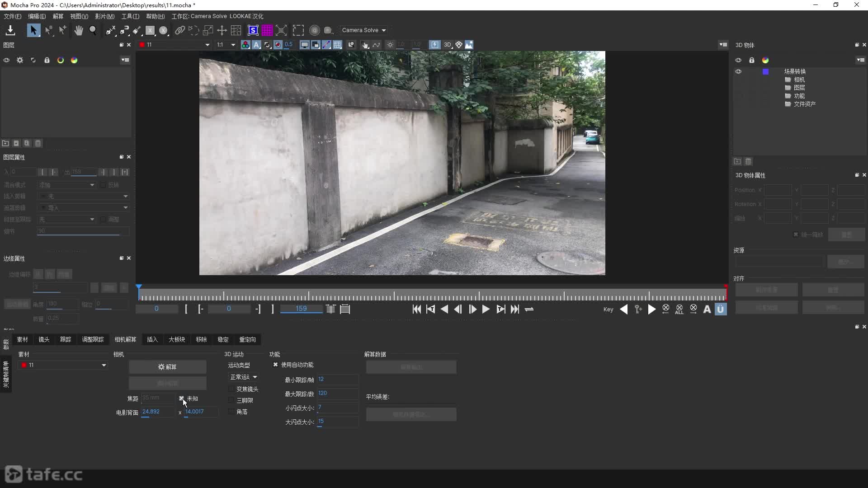This screenshot has width=868, height=488.
Task: Select the circle X-Spline shape tool
Action: pyautogui.click(x=163, y=30)
